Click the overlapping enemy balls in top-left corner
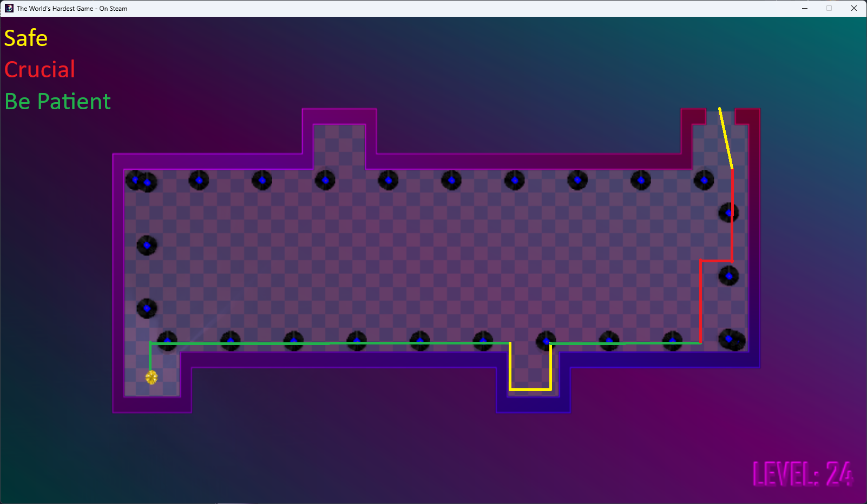The image size is (867, 504). (x=141, y=181)
